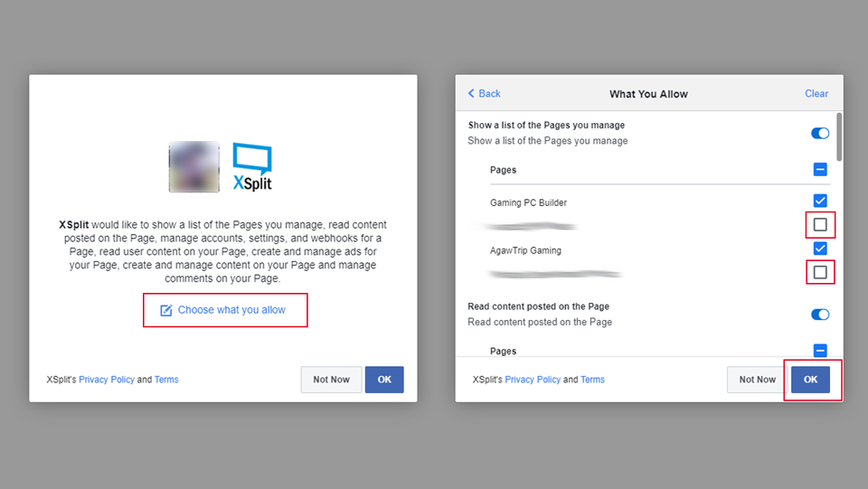
Task: Click the scrollbar of permissions list
Action: (x=839, y=136)
